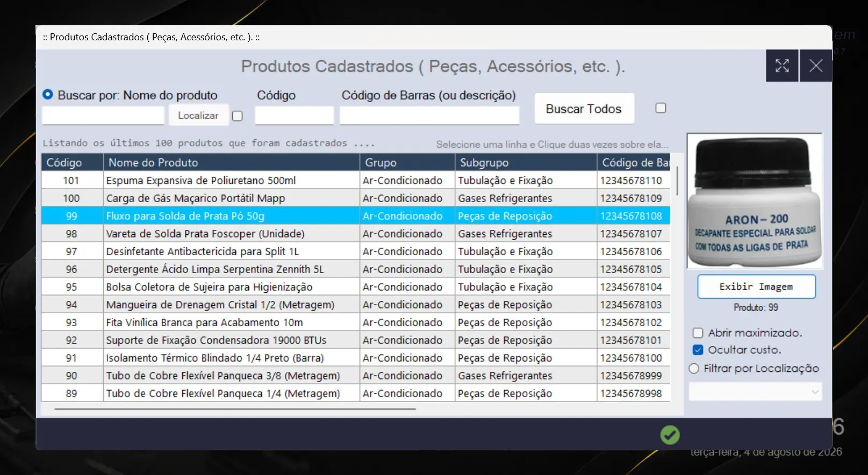Click barcode cell 12345678109

(634, 198)
